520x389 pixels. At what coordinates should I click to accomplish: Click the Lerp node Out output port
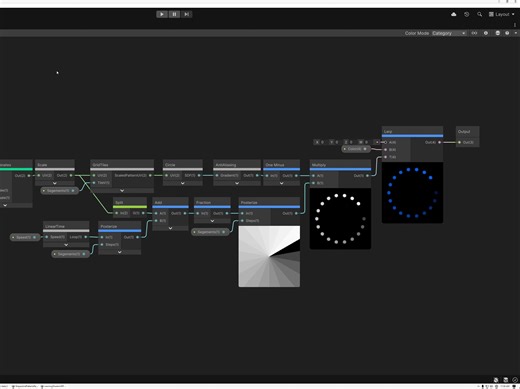[x=439, y=142]
